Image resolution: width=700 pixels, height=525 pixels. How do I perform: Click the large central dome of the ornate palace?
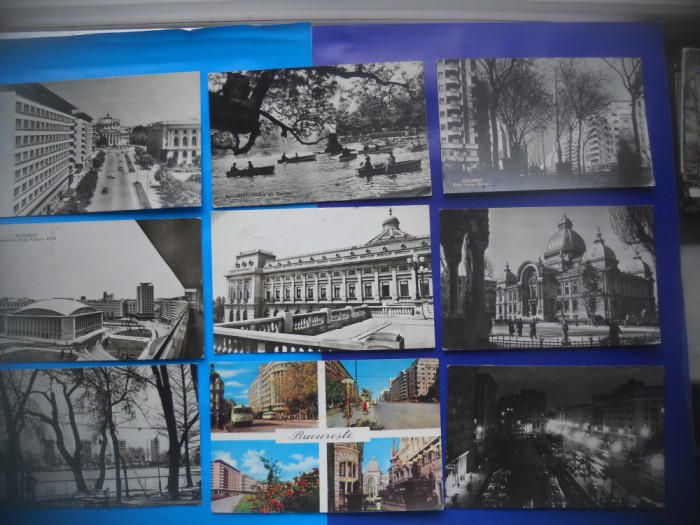[565, 240]
